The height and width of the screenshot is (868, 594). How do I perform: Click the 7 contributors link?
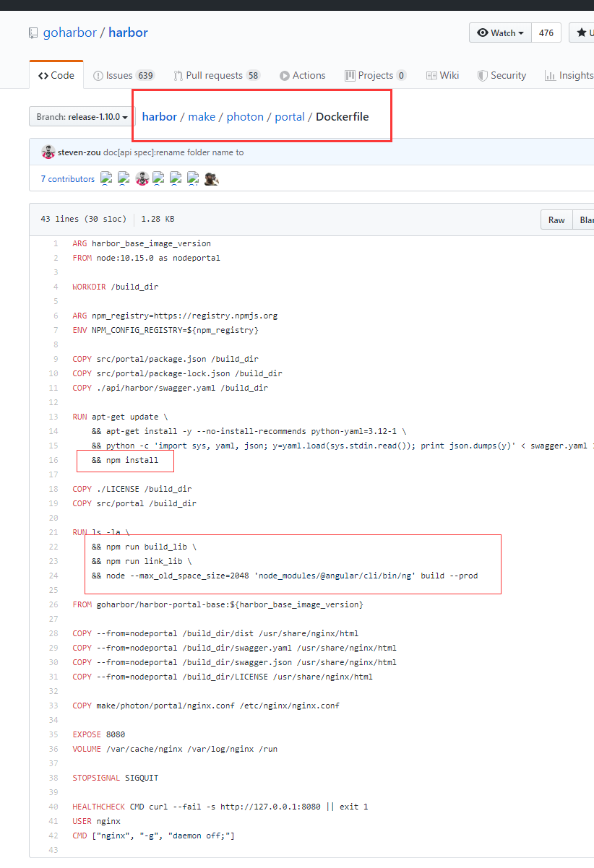click(x=67, y=178)
